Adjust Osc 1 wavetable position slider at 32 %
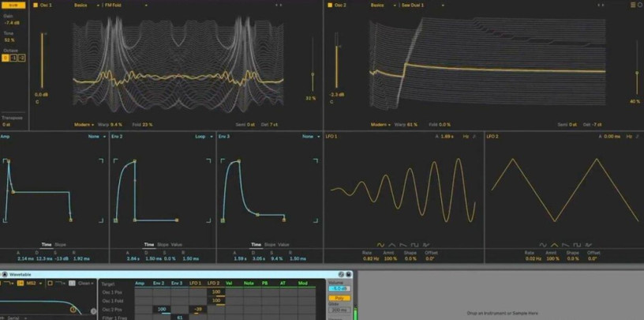The width and height of the screenshot is (644, 320). [x=313, y=64]
